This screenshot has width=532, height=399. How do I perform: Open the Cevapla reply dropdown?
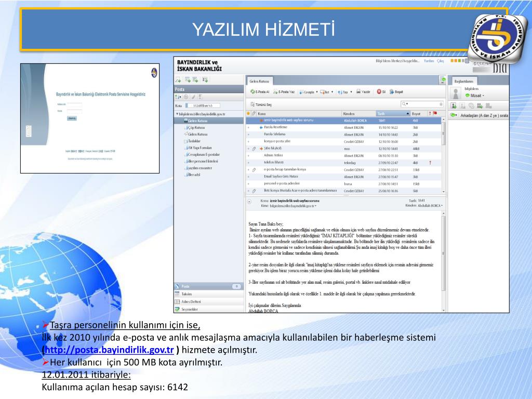(x=317, y=92)
